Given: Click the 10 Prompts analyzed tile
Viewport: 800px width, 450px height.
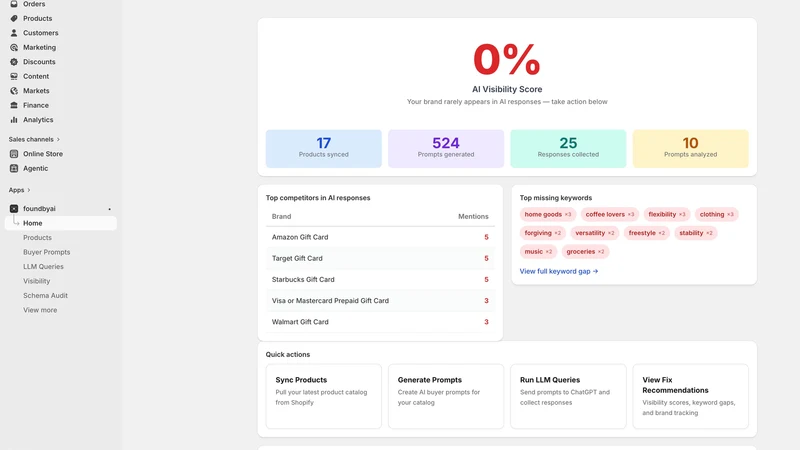Looking at the screenshot, I should pos(691,148).
